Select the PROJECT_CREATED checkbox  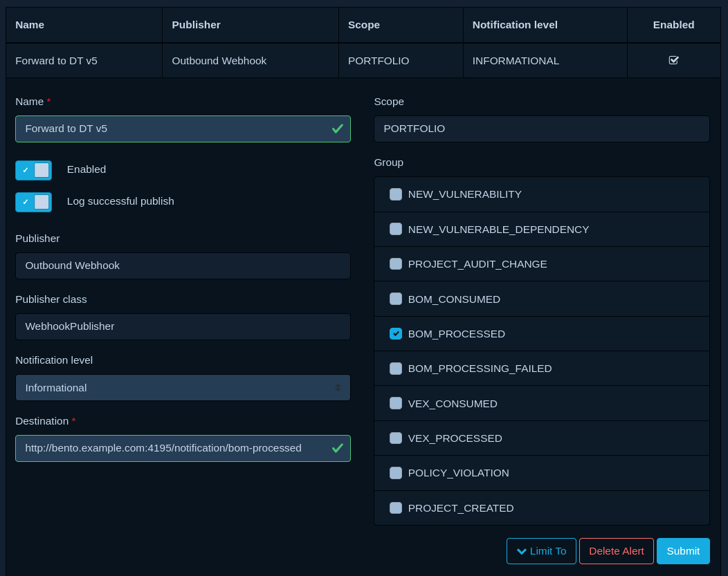396,508
